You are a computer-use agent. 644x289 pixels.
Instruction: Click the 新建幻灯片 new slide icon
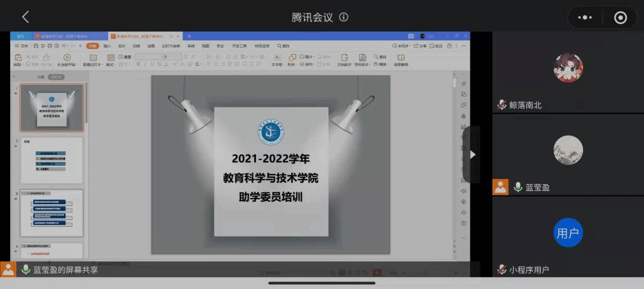pyautogui.click(x=92, y=58)
